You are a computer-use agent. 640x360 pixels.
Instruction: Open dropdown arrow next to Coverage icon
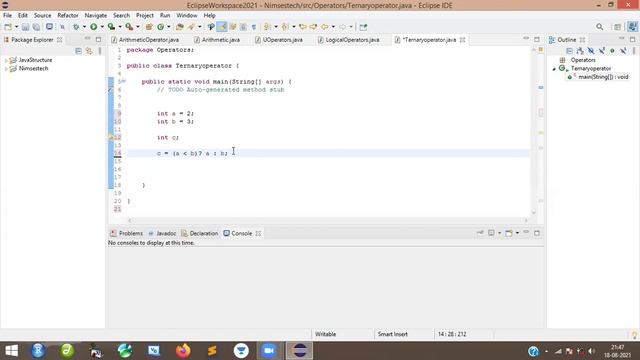120,27
